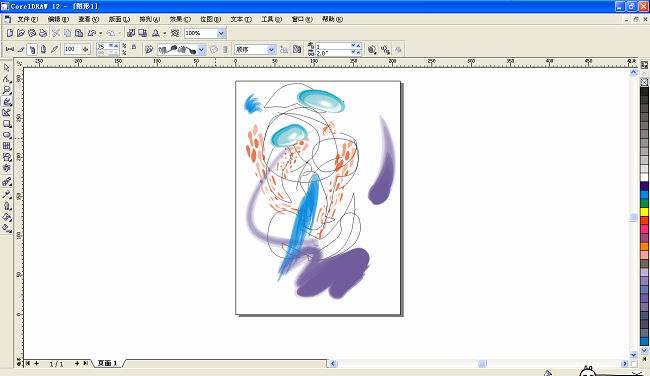Select the Text tool

coord(7,168)
